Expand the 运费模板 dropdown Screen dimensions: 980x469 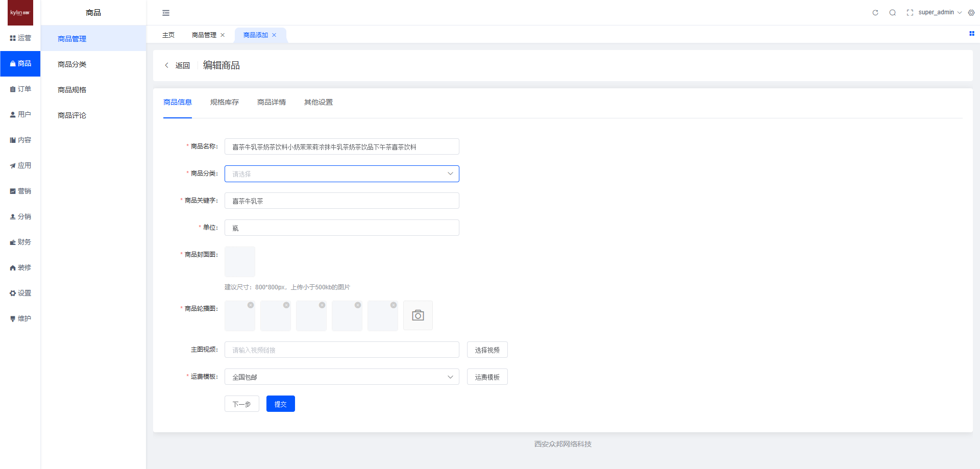[x=341, y=377]
